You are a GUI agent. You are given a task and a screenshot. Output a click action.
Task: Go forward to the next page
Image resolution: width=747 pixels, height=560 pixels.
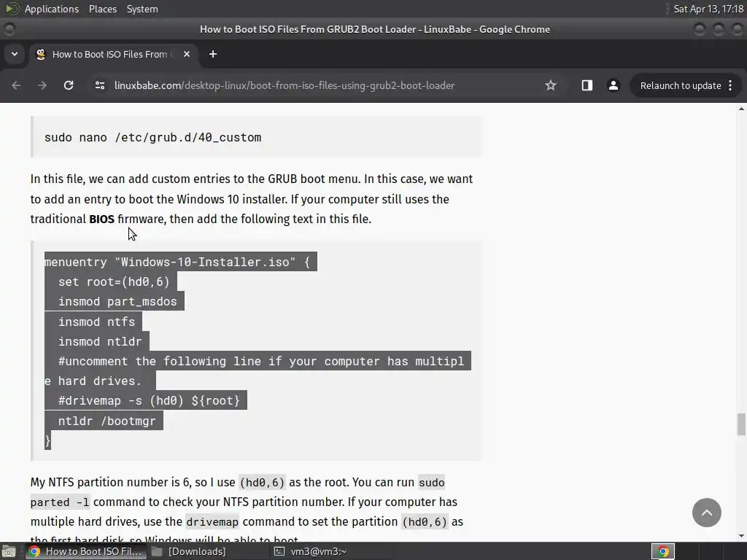tap(42, 85)
